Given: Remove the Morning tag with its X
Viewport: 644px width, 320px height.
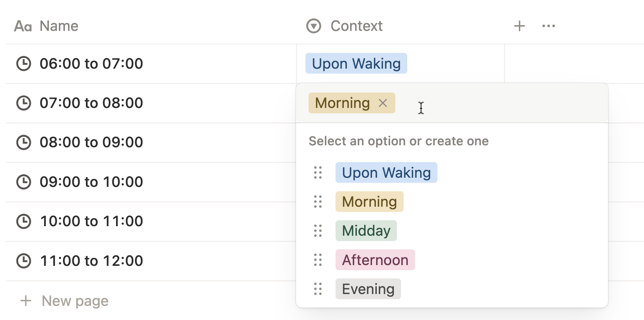Looking at the screenshot, I should pos(383,103).
